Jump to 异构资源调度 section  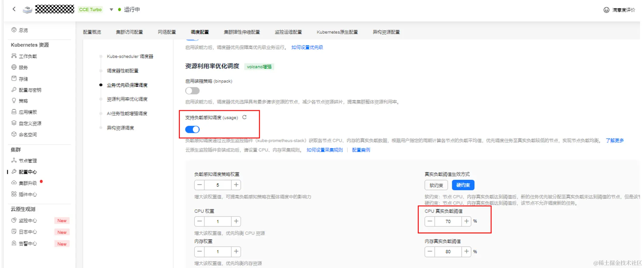point(120,128)
